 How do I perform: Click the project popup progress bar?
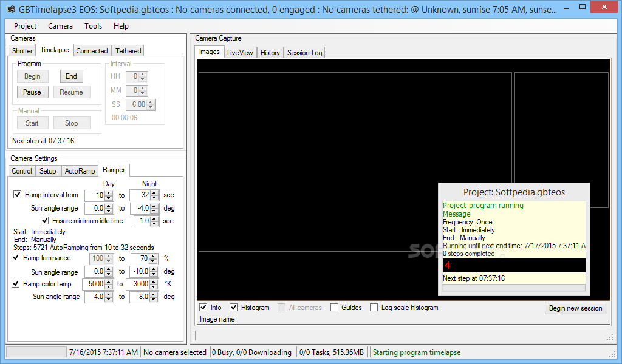pos(514,288)
